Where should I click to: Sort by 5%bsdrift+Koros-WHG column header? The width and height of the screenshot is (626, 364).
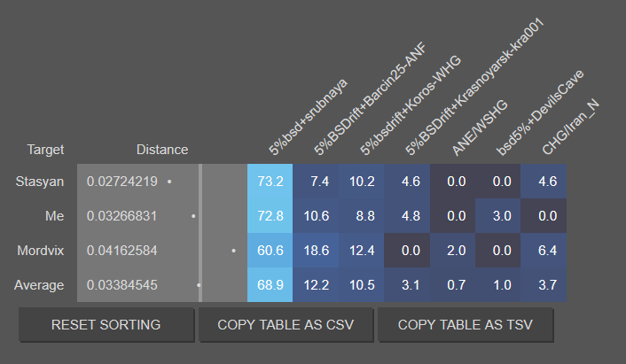coord(411,105)
